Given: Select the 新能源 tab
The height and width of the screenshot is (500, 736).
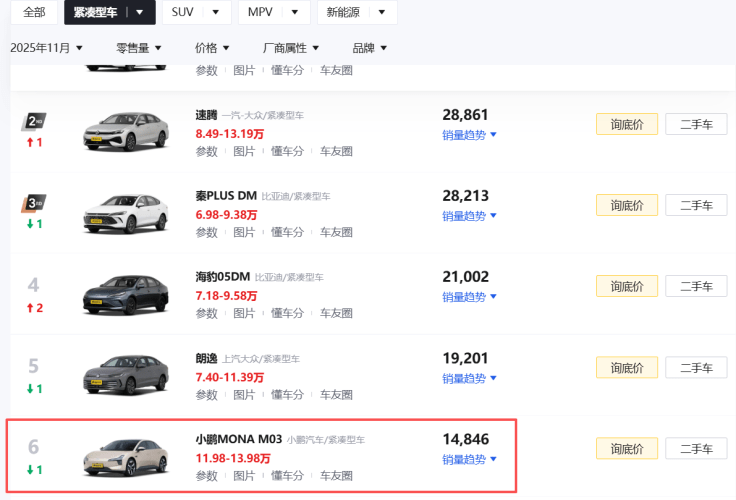Looking at the screenshot, I should pos(356,12).
